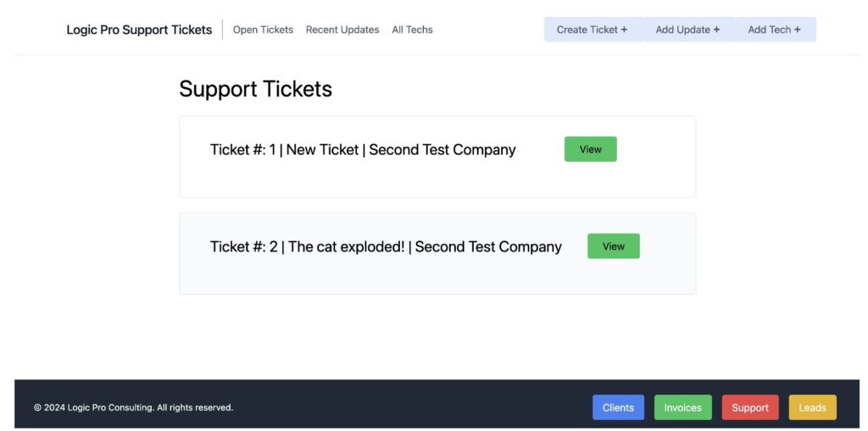The width and height of the screenshot is (868, 431).
Task: View the cat exploded ticket
Action: pyautogui.click(x=614, y=246)
